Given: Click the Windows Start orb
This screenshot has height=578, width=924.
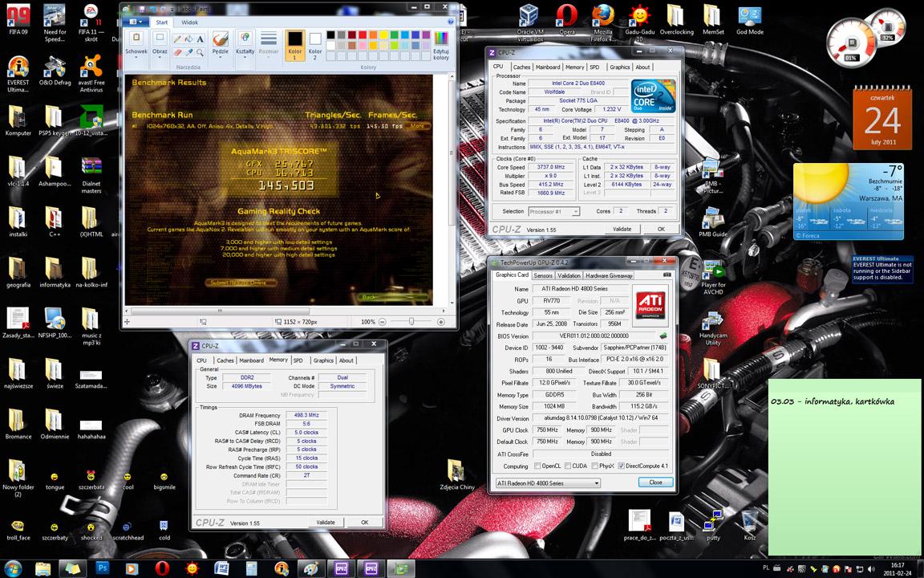Looking at the screenshot, I should click(13, 568).
